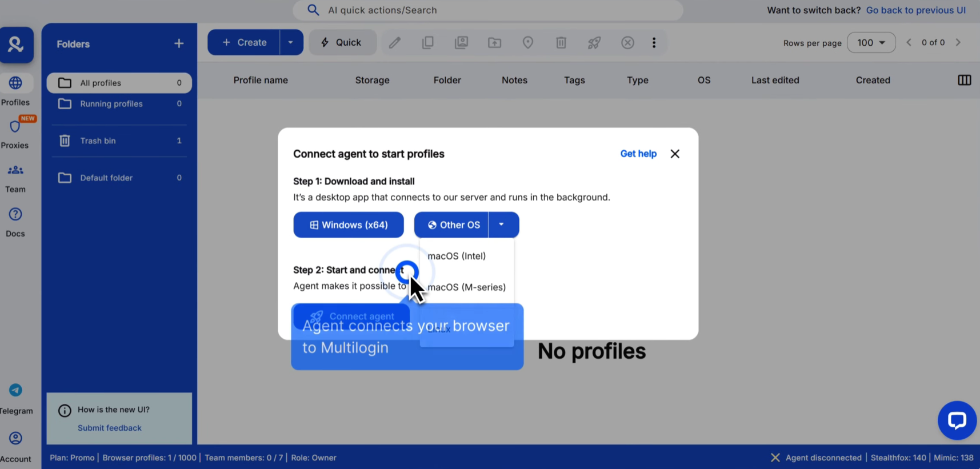980x469 pixels.
Task: Click the pencil edit icon in toolbar
Action: 395,43
